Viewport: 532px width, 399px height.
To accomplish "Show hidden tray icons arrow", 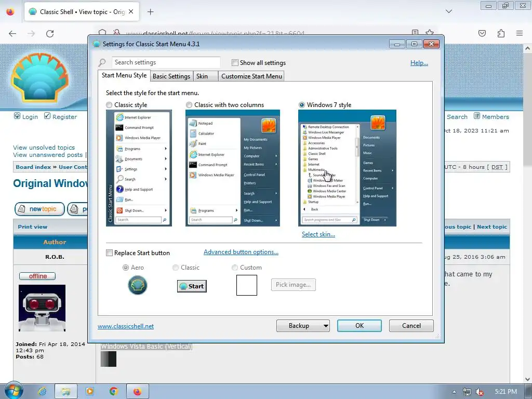I will pos(454,392).
